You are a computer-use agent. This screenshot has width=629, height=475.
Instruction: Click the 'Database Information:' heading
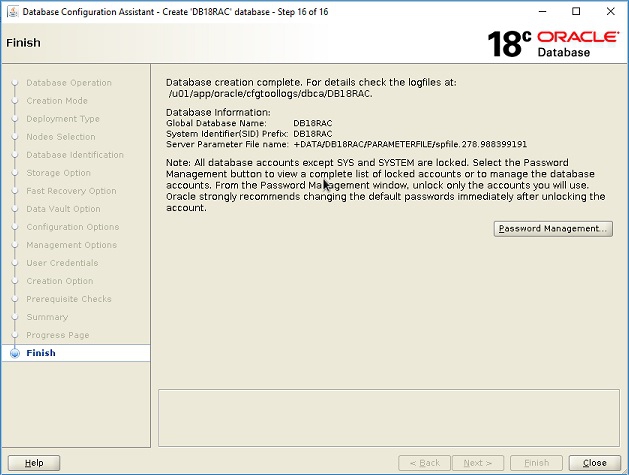[x=218, y=112]
